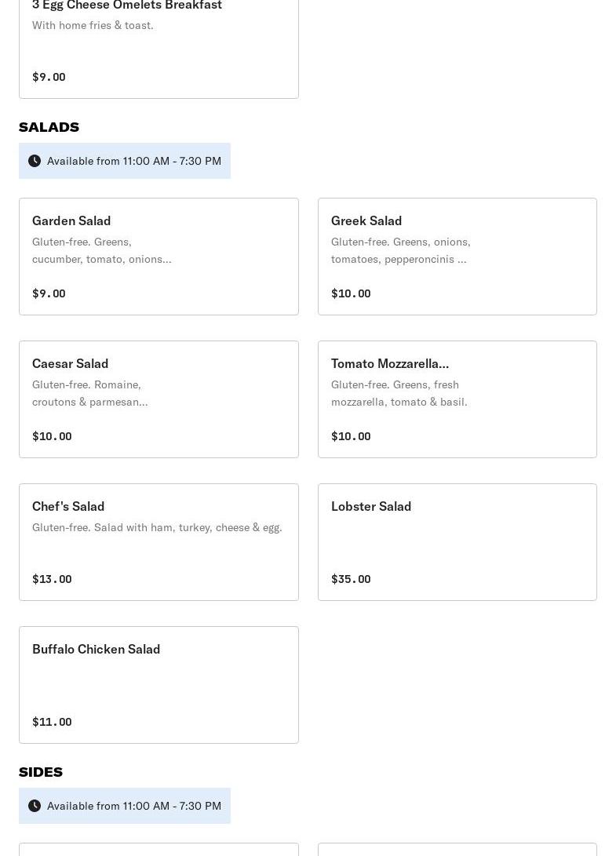
Task: Click the Salads availability time banner
Action: [134, 161]
